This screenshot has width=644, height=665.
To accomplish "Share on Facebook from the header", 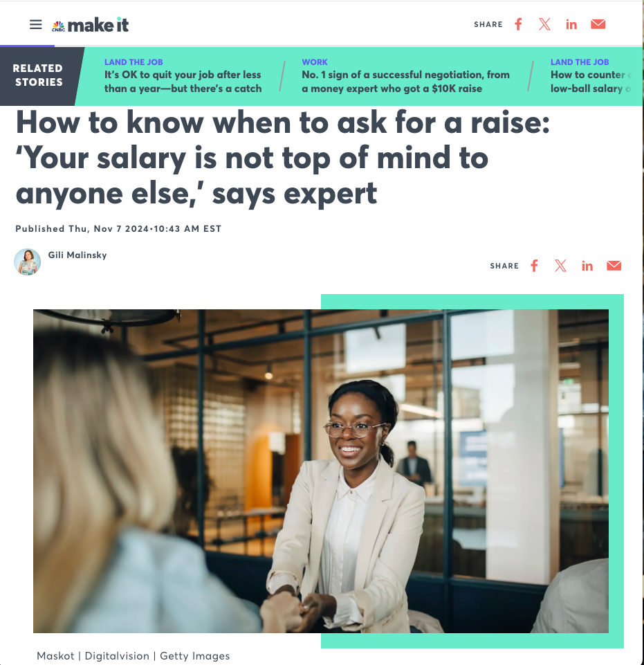I will point(518,24).
